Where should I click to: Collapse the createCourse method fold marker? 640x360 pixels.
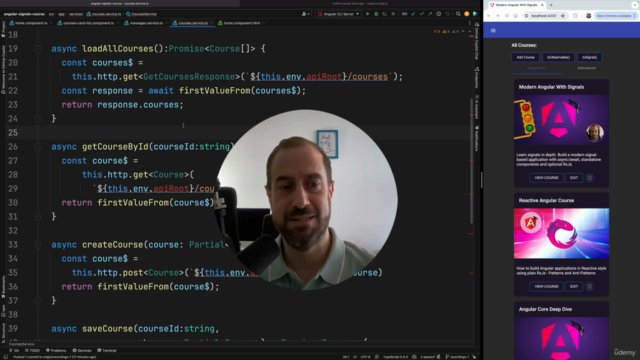point(38,244)
